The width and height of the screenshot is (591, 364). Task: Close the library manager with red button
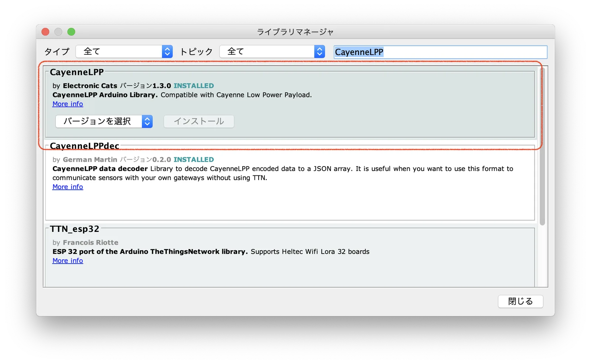pos(45,32)
